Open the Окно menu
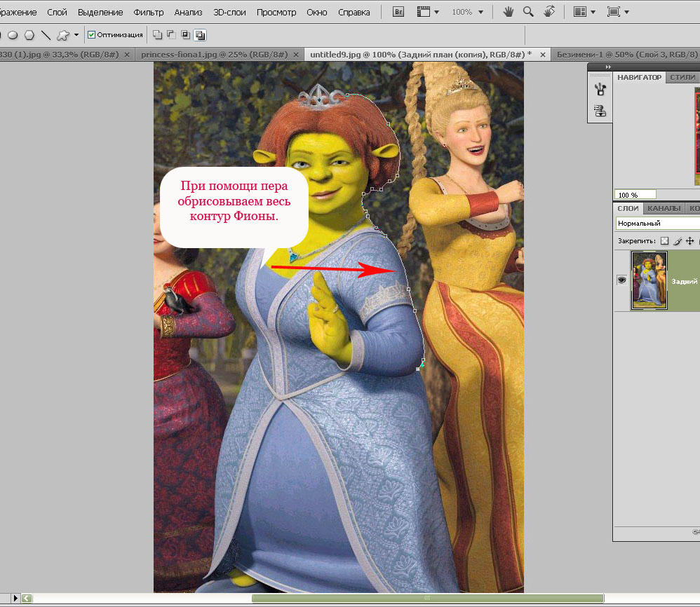The height and width of the screenshot is (607, 700). [317, 13]
